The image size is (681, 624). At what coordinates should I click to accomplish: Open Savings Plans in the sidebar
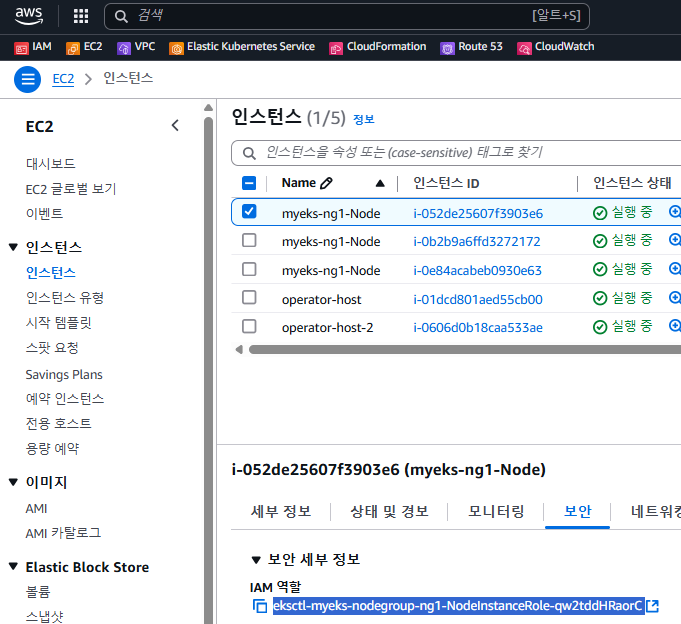click(x=64, y=375)
